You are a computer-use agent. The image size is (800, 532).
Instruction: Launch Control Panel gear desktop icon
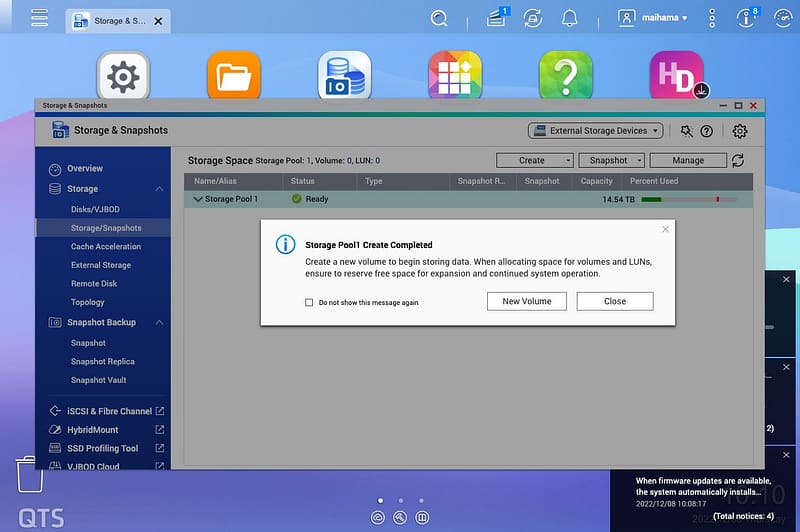point(123,77)
